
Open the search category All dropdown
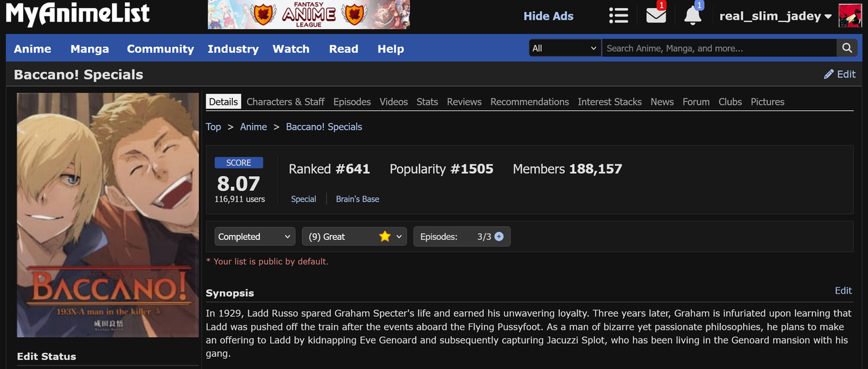[565, 48]
